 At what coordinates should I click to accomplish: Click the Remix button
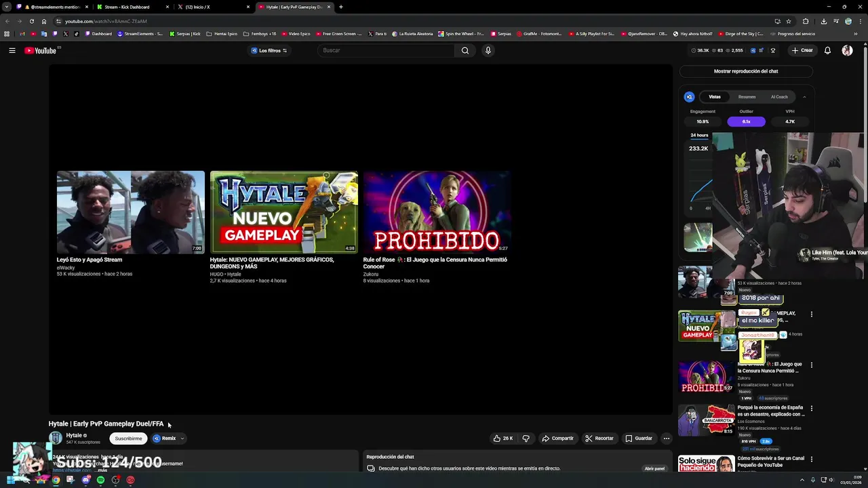click(165, 439)
